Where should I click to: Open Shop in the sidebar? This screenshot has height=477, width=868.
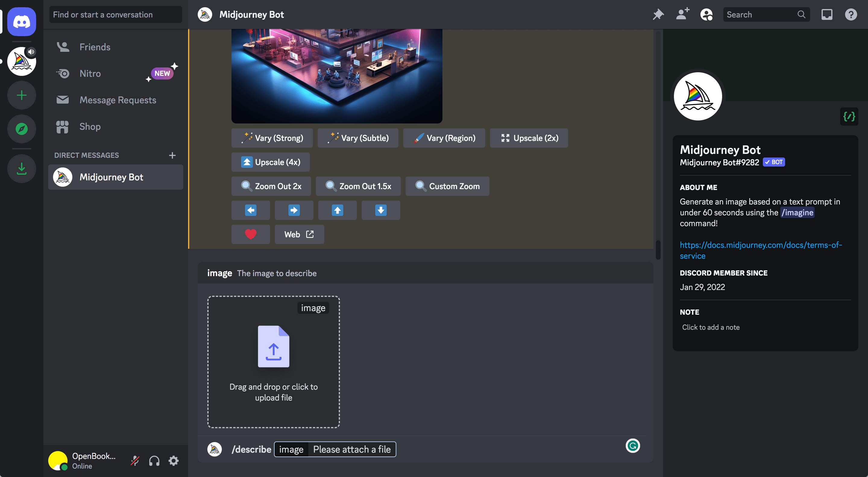click(115, 126)
